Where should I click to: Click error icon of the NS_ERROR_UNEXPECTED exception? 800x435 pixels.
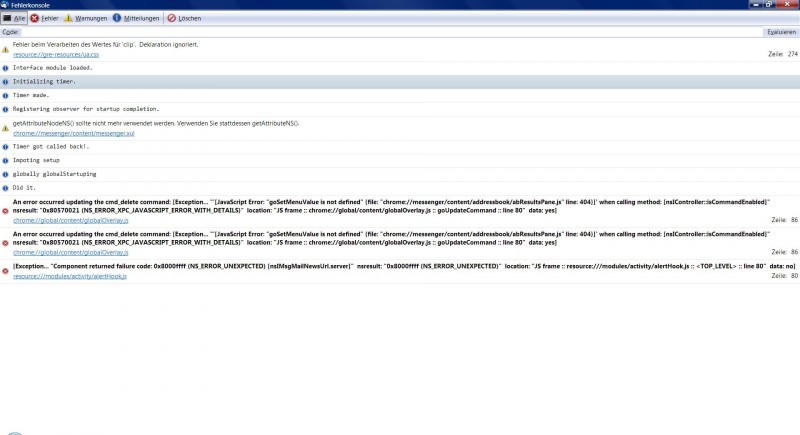[5, 271]
